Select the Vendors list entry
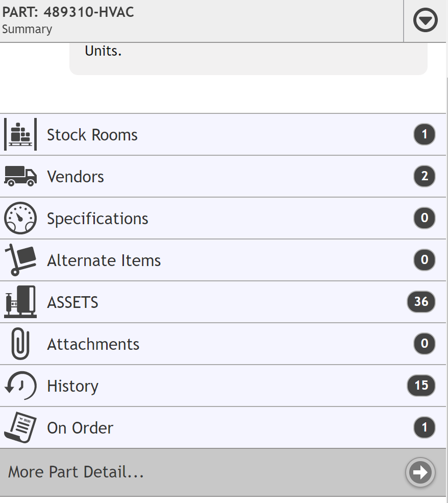Screen dimensions: 448x503 (x=223, y=176)
